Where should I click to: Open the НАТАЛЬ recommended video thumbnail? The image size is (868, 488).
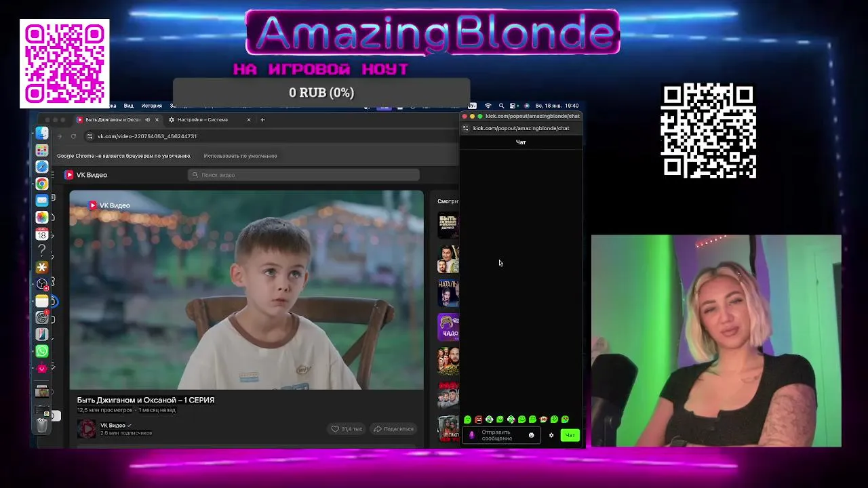[448, 293]
